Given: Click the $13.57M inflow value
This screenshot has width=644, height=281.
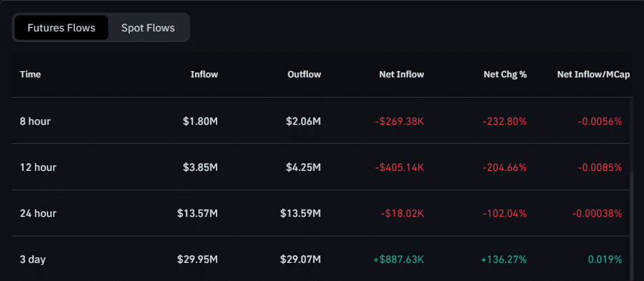Looking at the screenshot, I should coord(197,213).
